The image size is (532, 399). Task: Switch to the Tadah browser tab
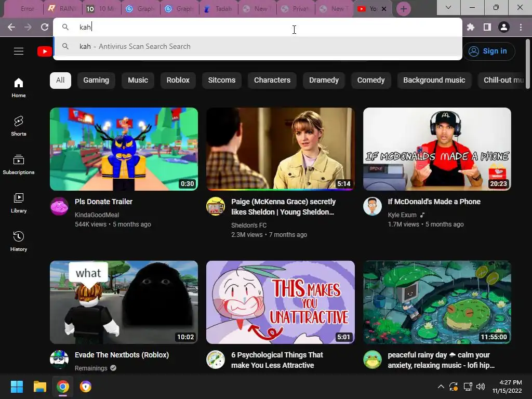click(219, 9)
